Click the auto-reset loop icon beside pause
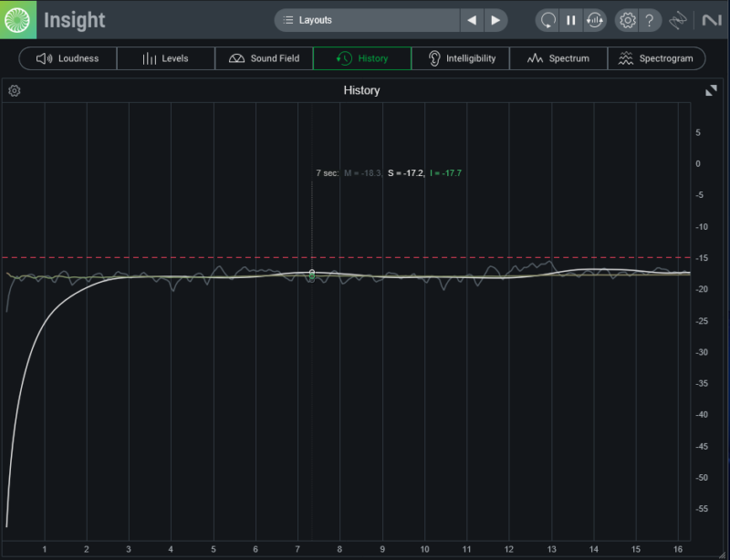730x560 pixels. coord(594,20)
